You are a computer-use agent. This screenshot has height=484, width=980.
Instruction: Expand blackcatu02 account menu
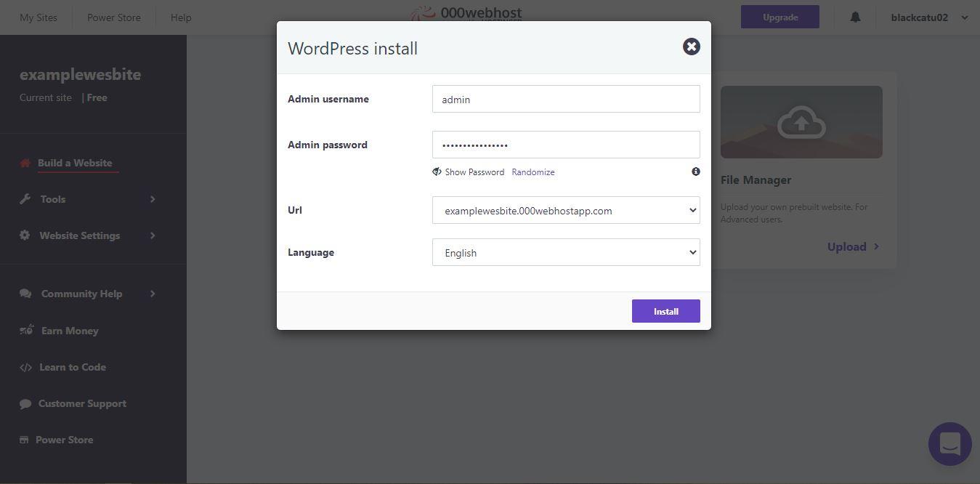pyautogui.click(x=929, y=17)
